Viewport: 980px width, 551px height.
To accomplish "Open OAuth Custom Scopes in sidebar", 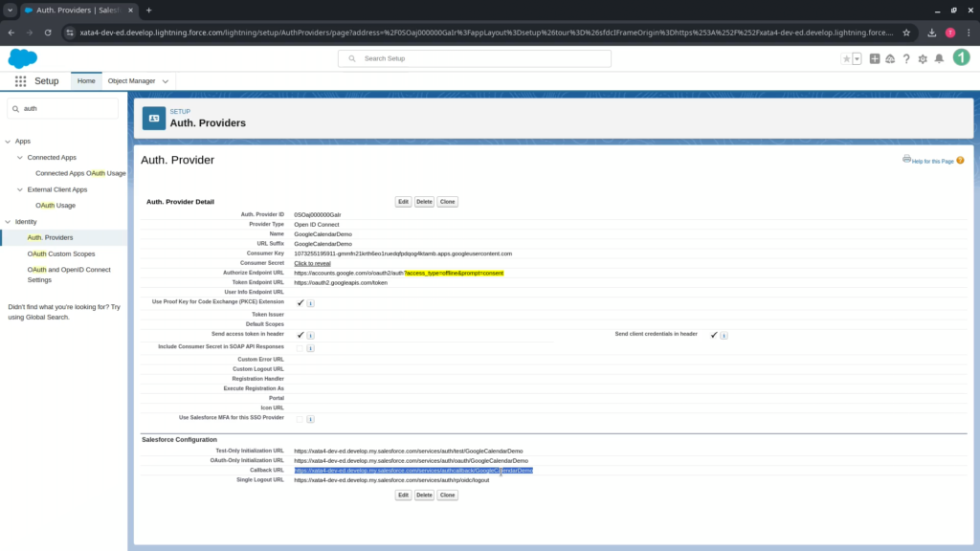I will 61,253.
